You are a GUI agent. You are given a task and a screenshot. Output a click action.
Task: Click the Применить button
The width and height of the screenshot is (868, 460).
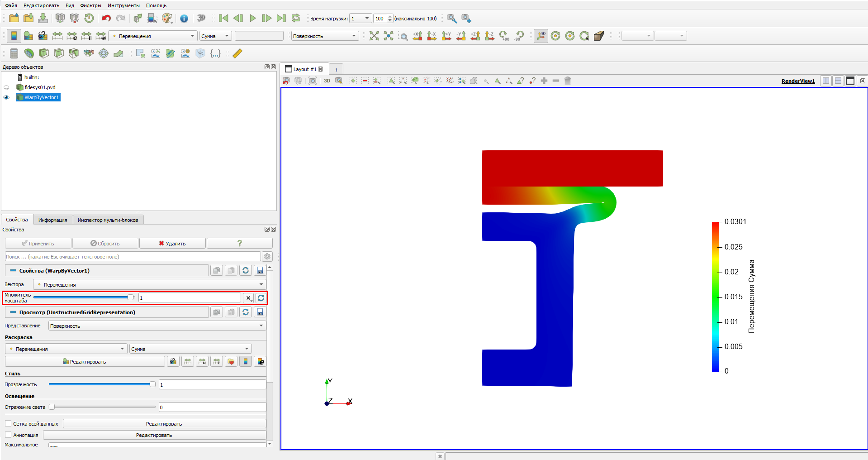click(x=38, y=243)
